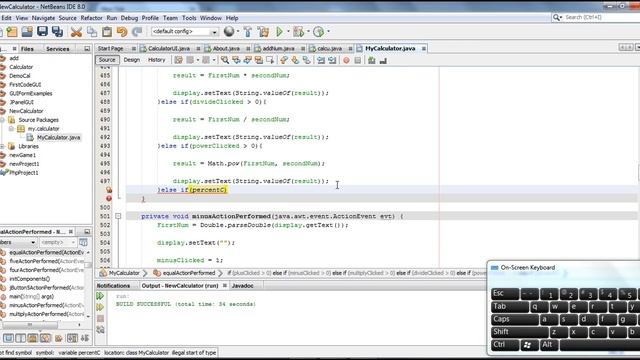Click the Redo arrow icon
The image size is (640, 360).
[137, 31]
